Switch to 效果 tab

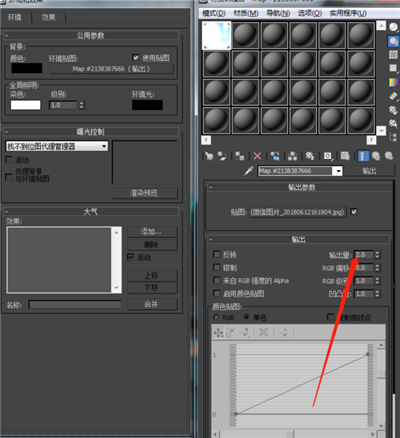(49, 17)
